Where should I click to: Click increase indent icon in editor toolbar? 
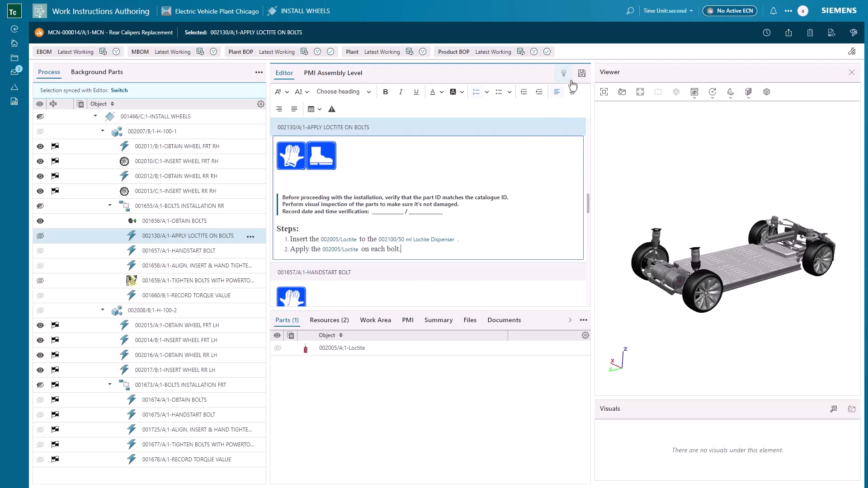[539, 92]
